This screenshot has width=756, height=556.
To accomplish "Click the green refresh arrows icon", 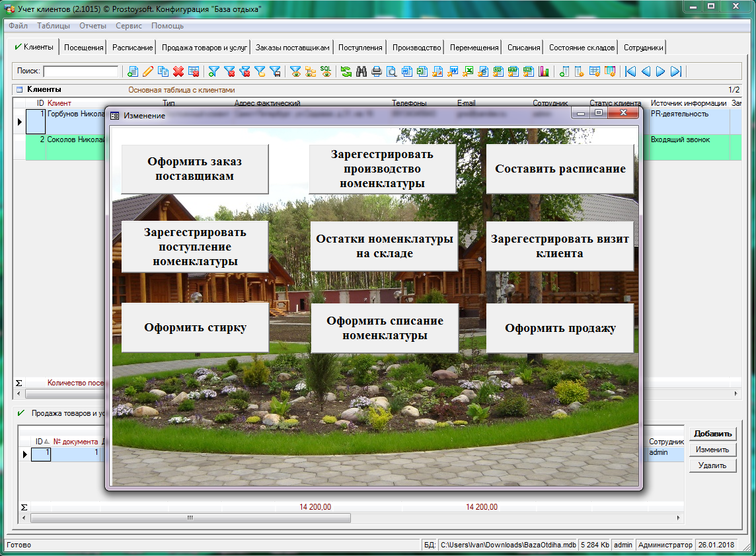I will tap(346, 71).
